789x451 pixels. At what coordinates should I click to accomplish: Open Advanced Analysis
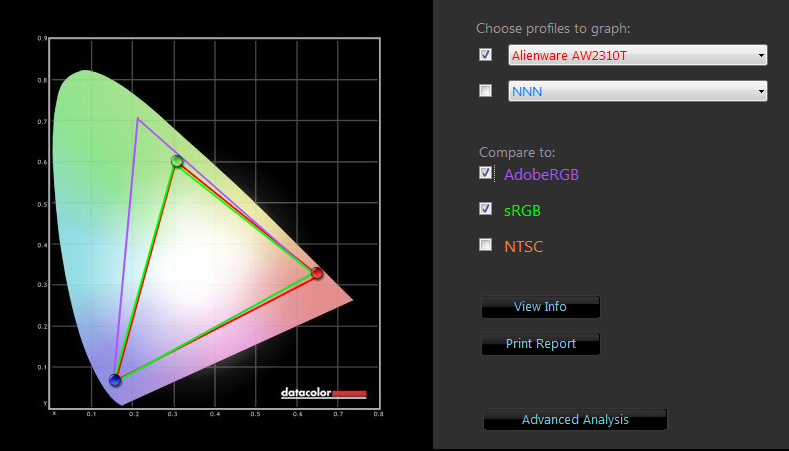575,420
